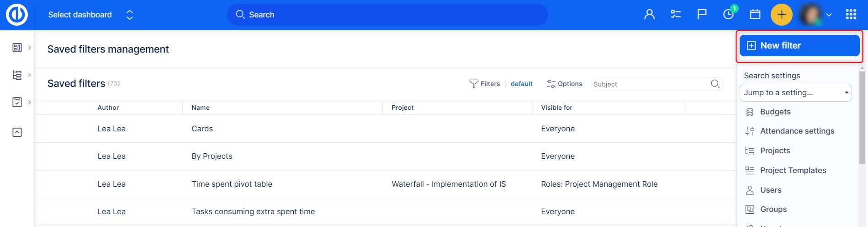Expand the first sidebar dashboard item chevron
This screenshot has height=227, width=868.
click(29, 48)
